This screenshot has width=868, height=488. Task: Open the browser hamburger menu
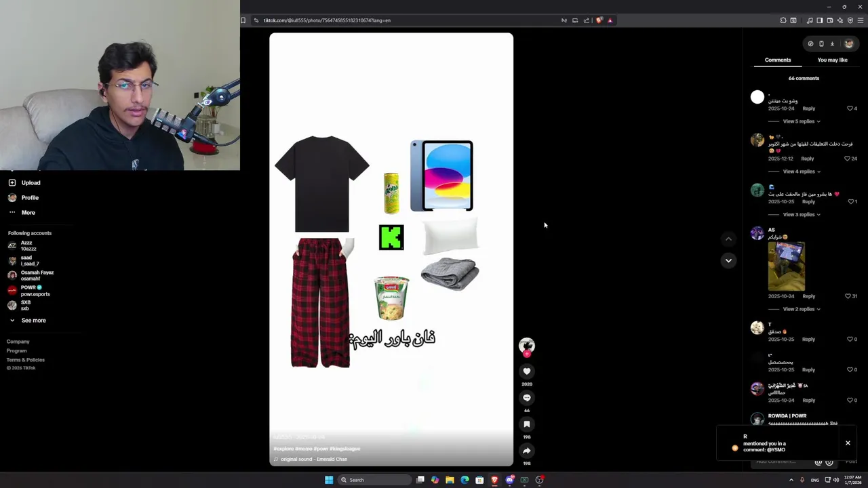pos(861,20)
